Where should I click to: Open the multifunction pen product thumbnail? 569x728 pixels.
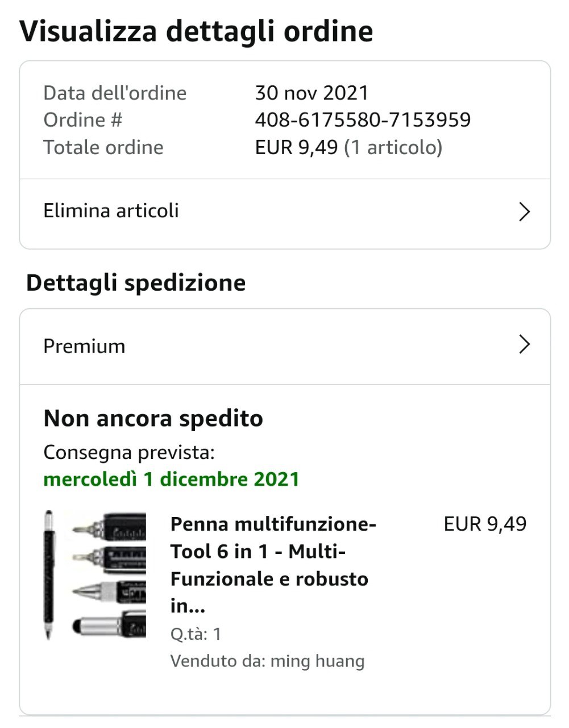pos(95,575)
